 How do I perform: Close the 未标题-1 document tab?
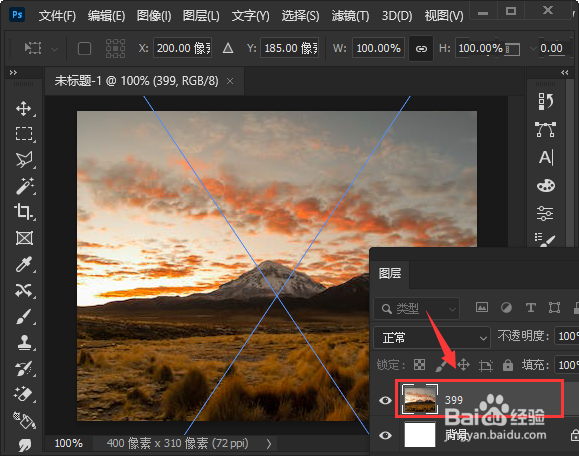coord(230,81)
